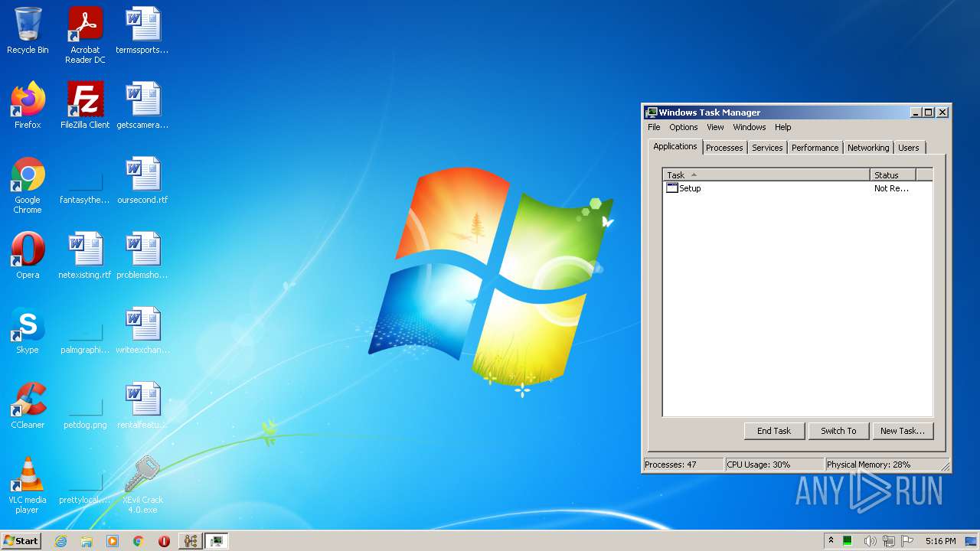Select rentalfeatu Word document icon
Screen dimensions: 980x551
point(142,406)
